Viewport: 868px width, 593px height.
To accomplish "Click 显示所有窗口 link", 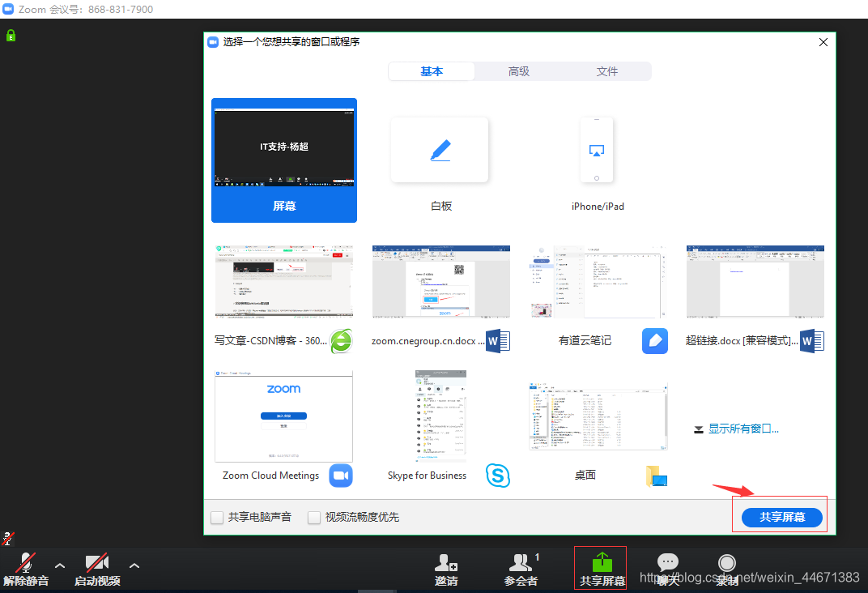I will (743, 429).
